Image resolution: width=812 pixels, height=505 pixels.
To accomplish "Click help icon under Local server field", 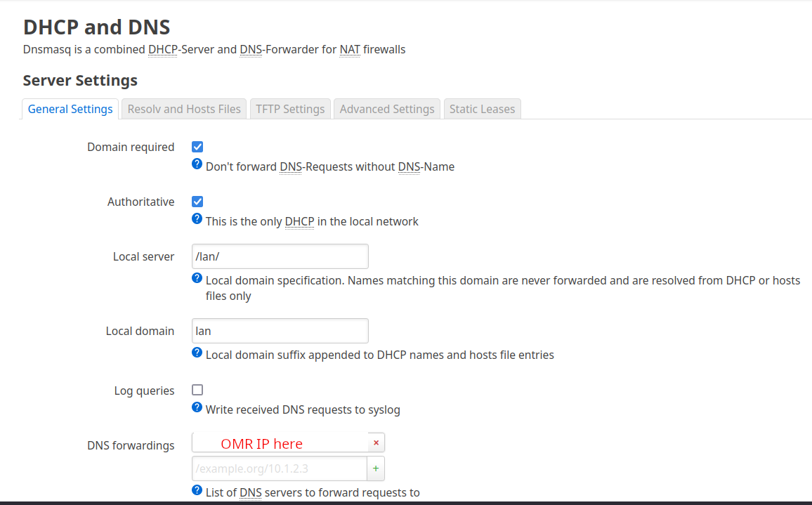I will (x=197, y=278).
